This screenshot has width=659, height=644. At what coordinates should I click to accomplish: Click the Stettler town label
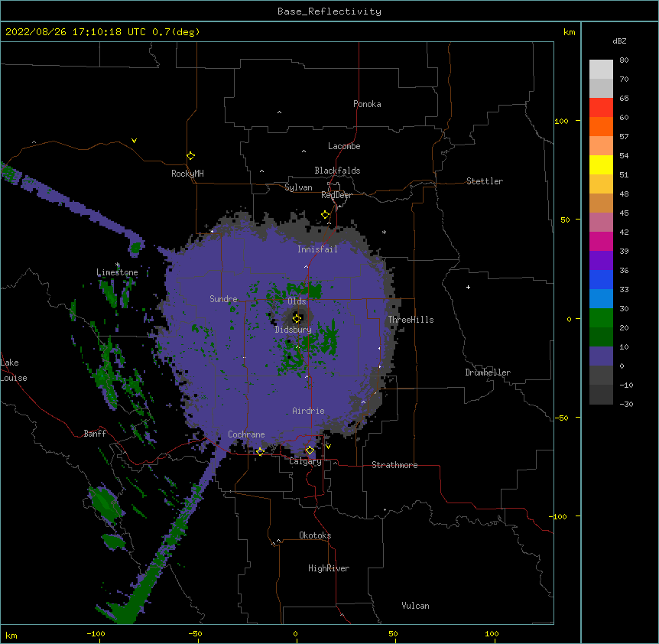click(485, 181)
